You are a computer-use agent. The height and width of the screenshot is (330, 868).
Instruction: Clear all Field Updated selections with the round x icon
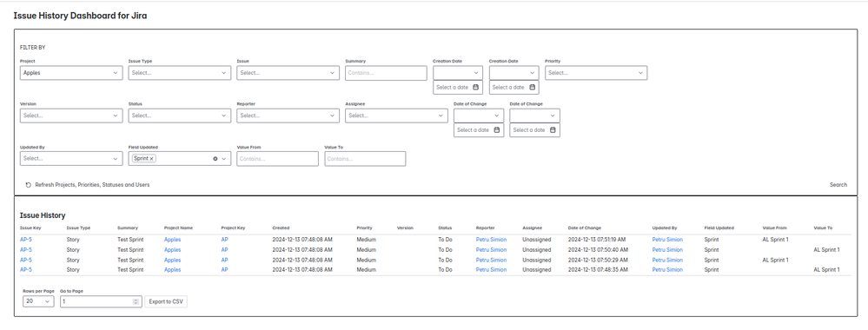tap(215, 158)
